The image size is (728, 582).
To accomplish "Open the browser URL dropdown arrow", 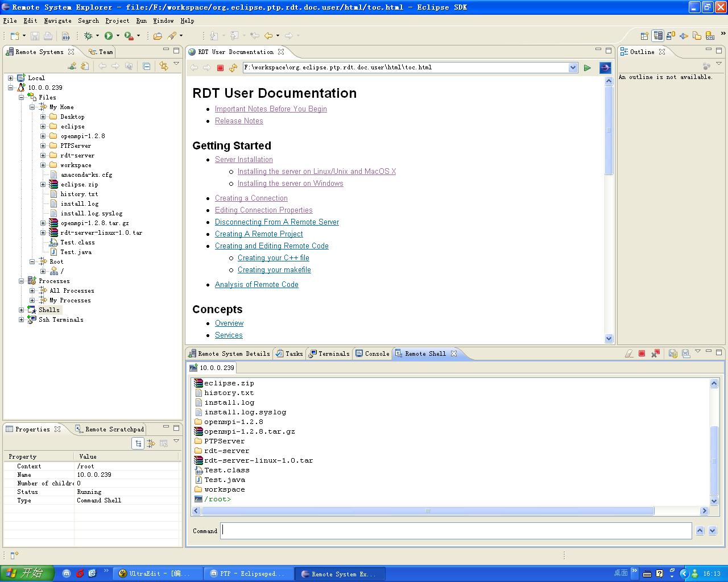I will point(573,68).
